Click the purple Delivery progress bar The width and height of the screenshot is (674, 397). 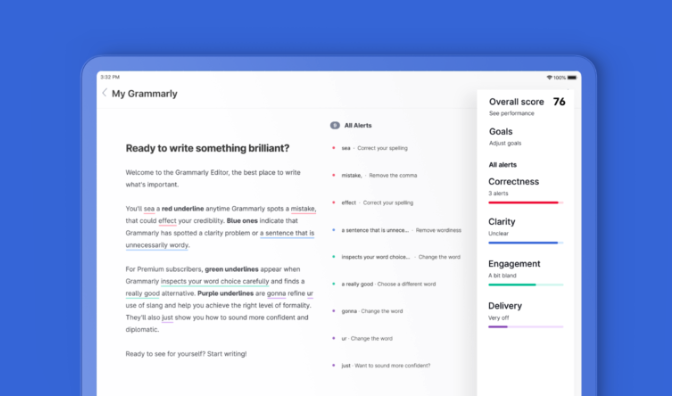526,327
